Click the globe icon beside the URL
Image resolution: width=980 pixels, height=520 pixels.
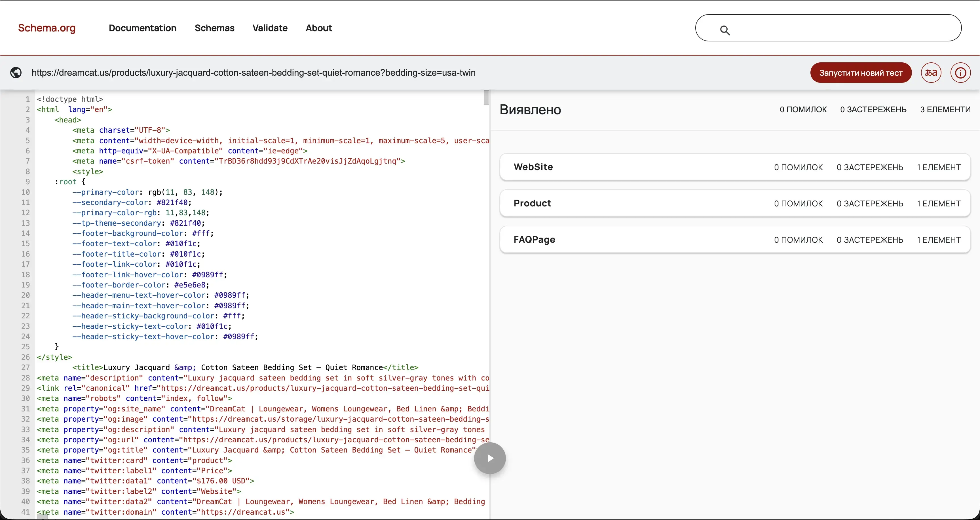tap(16, 73)
